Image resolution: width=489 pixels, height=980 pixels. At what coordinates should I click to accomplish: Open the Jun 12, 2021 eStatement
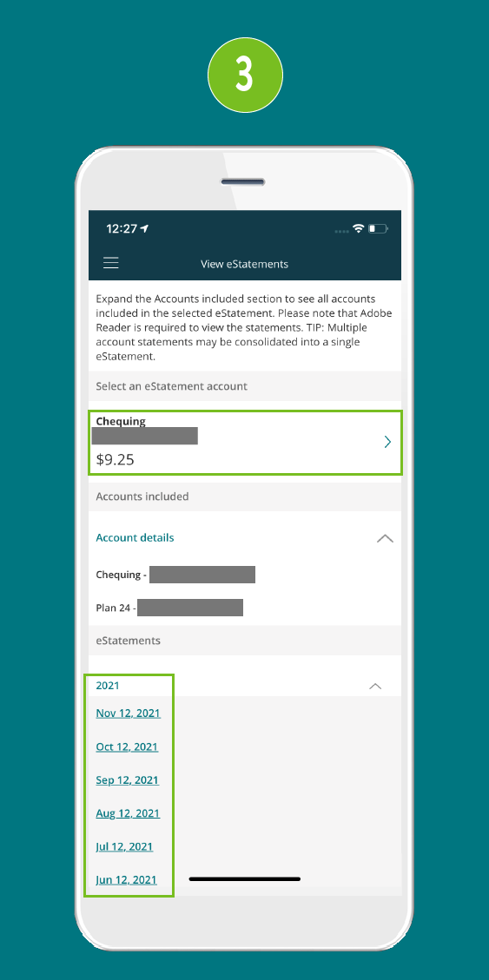[126, 880]
